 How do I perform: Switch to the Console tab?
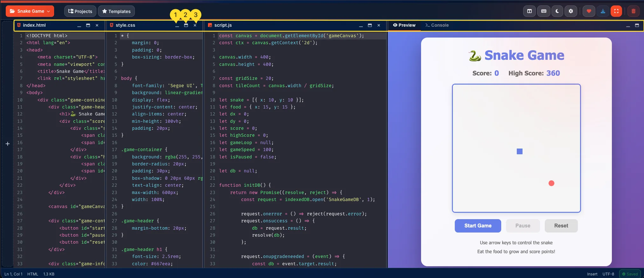(x=437, y=25)
